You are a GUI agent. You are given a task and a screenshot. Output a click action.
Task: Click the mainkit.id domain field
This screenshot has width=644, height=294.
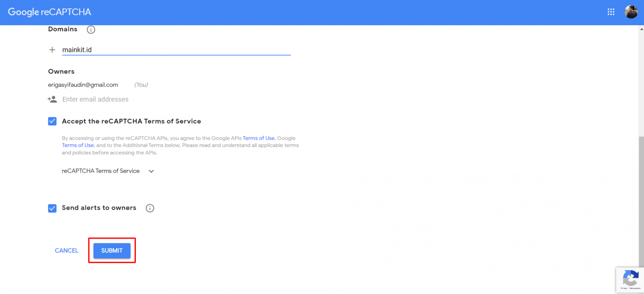click(x=177, y=50)
